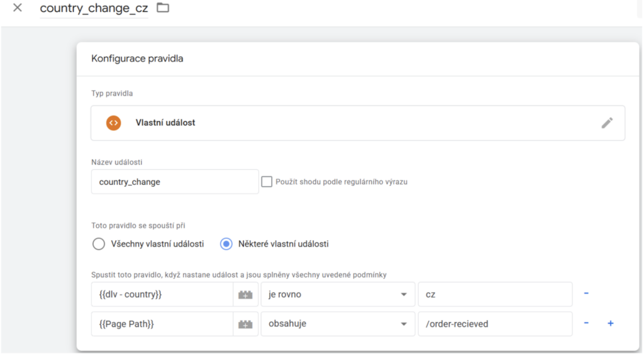Enable the Použít shodu podle regulárního výrazu checkbox

(x=267, y=182)
